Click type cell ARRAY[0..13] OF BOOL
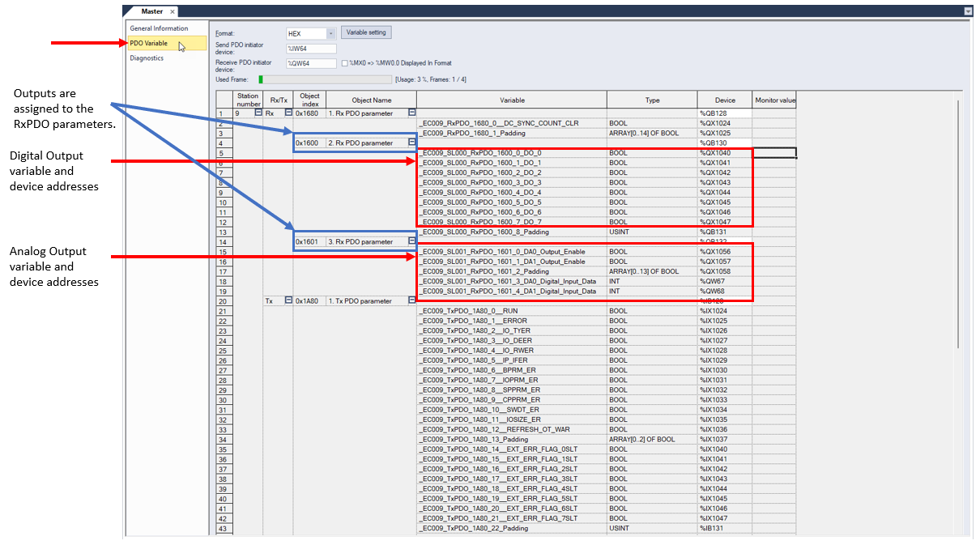980x545 pixels. coord(652,271)
